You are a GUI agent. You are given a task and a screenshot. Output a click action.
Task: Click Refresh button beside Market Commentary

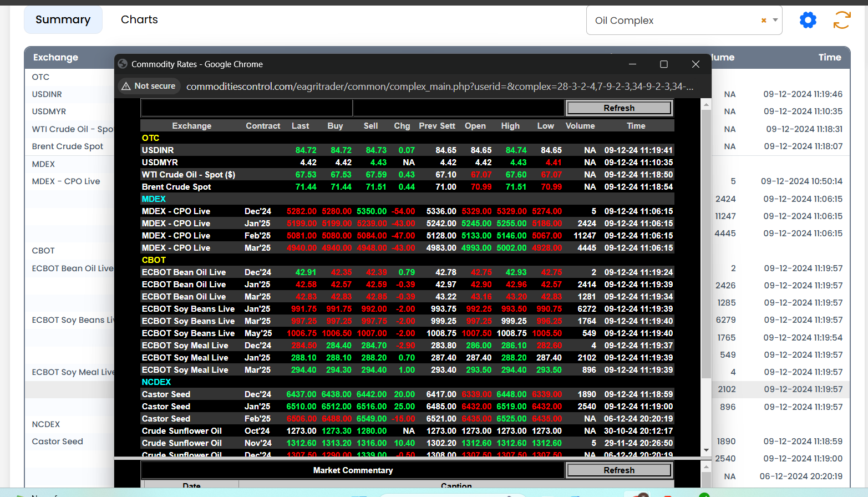click(619, 470)
